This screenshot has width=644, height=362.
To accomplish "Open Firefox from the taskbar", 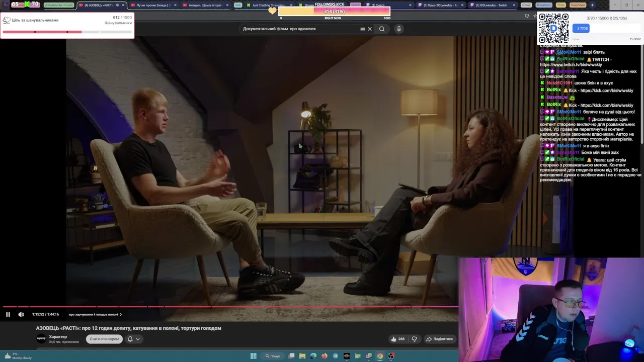I will click(x=325, y=356).
